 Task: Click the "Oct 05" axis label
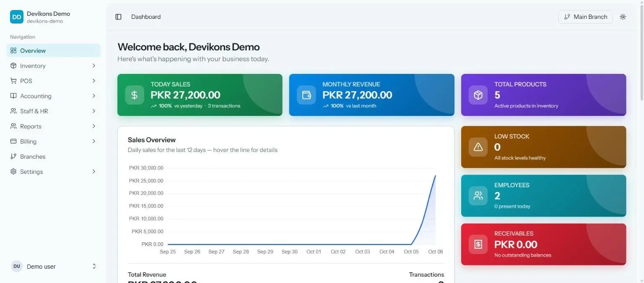pos(411,252)
